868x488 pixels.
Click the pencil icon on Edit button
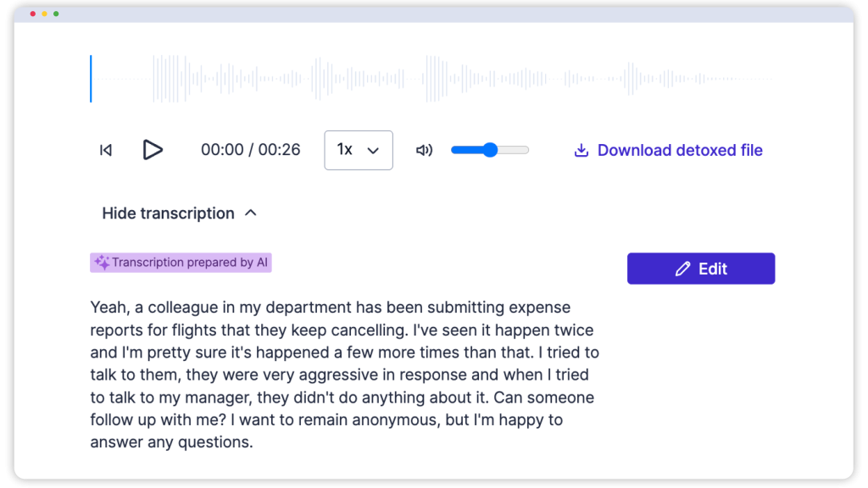click(x=682, y=269)
